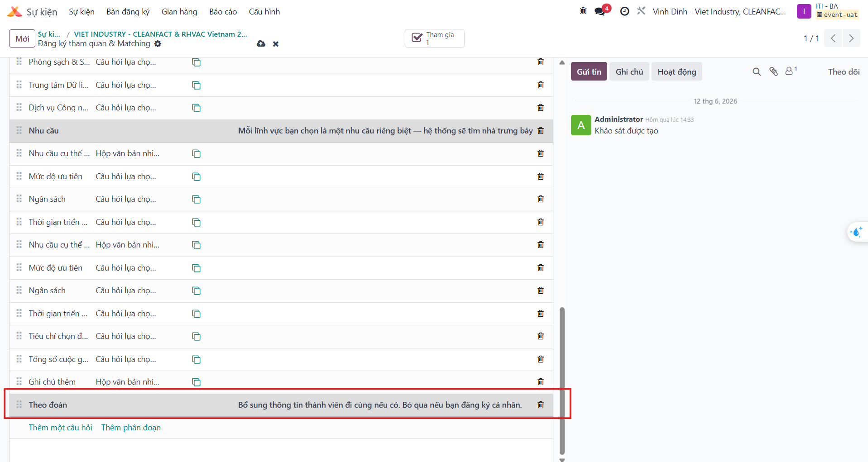Viewport: 868px width, 462px height.
Task: Open the tools wrench icon in top bar
Action: (641, 11)
